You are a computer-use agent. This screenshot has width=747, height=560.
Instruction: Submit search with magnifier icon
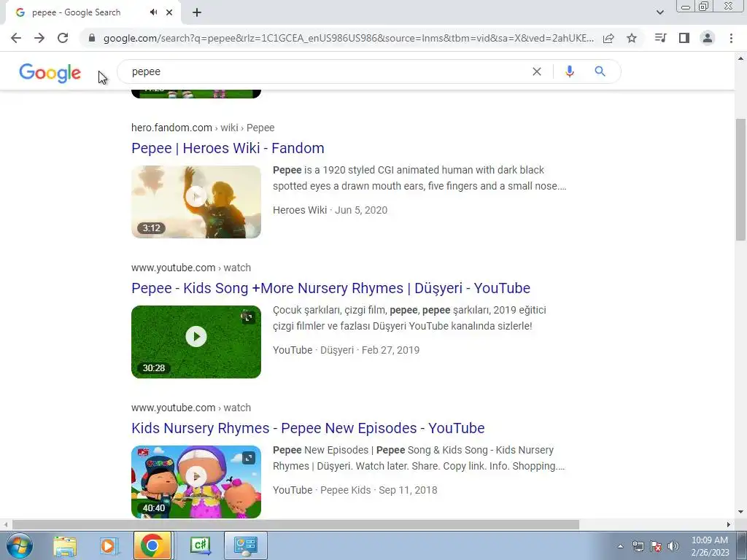click(x=600, y=71)
